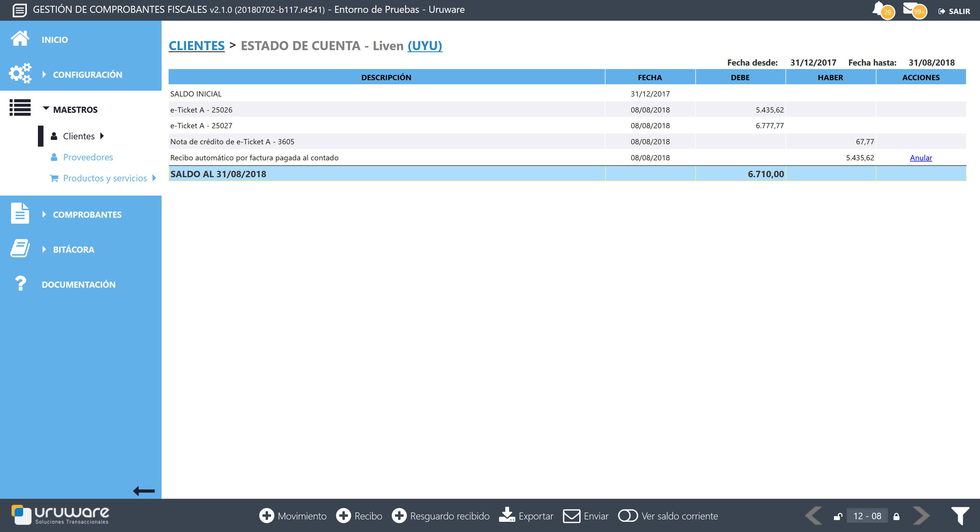
Task: Toggle Ver saldo corriente switch
Action: (628, 516)
